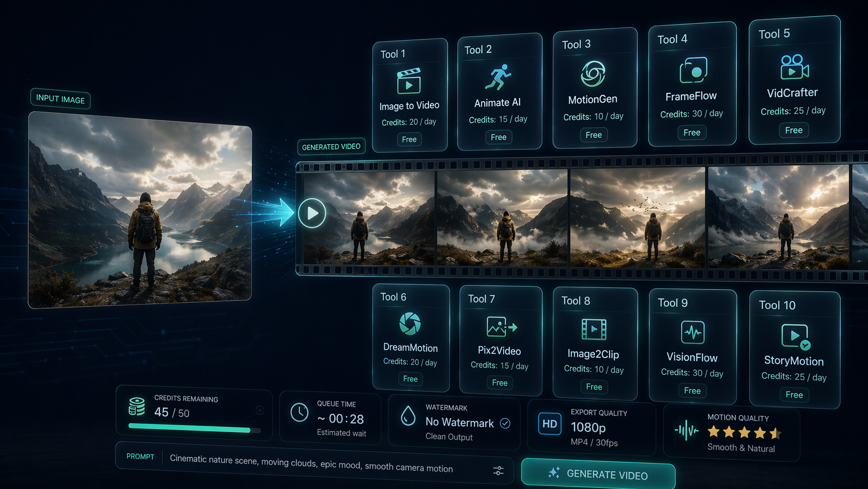Viewport: 868px width, 489px height.
Task: Click the MP4 / 30fps format text
Action: click(x=594, y=442)
